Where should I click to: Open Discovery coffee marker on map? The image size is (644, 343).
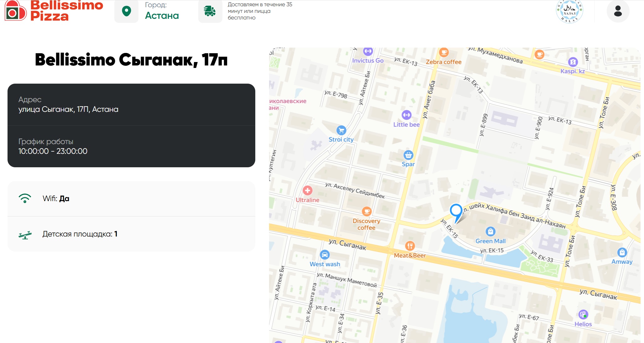pos(366,211)
